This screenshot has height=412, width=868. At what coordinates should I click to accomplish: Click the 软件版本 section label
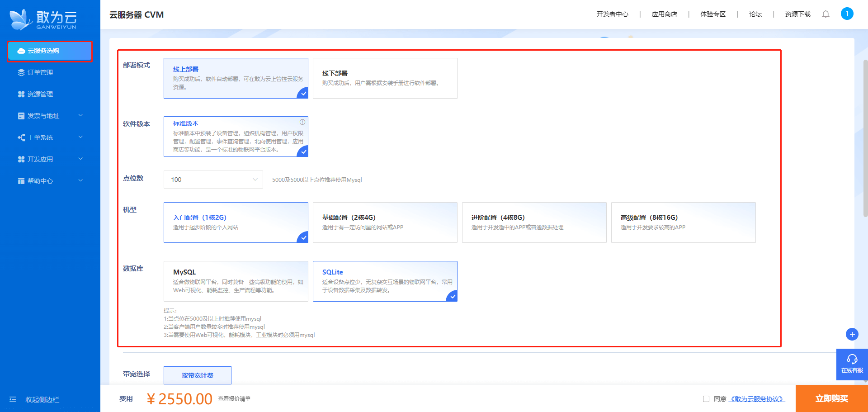137,124
